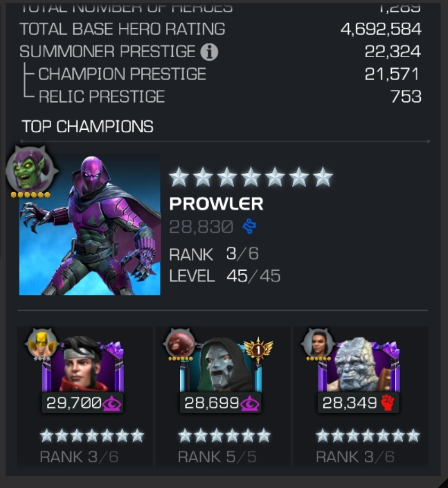Tap Prowler's seven-star rating row
Viewport: 448px width, 488px height.
click(x=251, y=177)
